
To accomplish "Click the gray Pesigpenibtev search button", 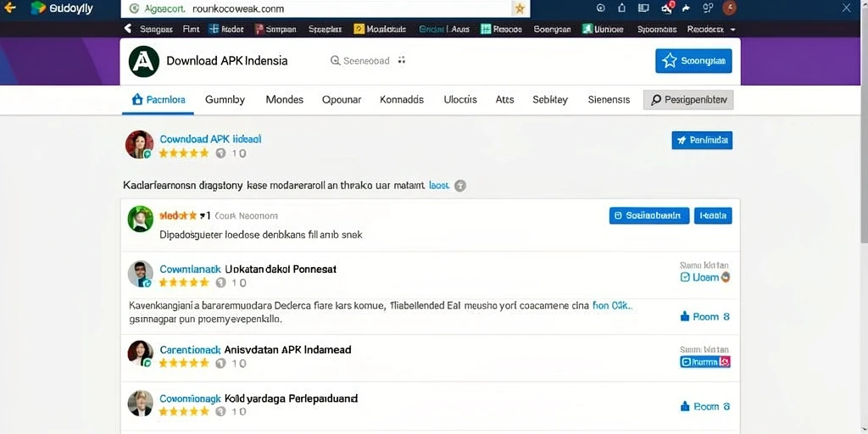I will [x=688, y=100].
